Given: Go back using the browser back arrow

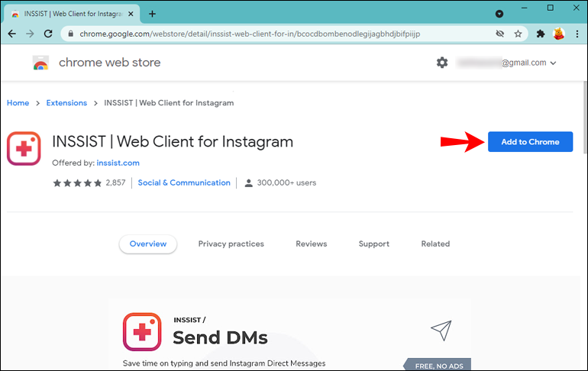Looking at the screenshot, I should [12, 34].
